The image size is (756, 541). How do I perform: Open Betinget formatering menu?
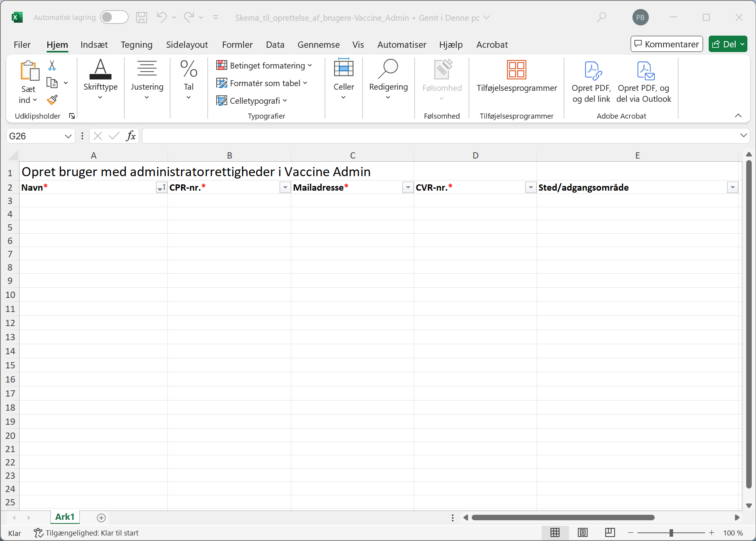click(264, 65)
